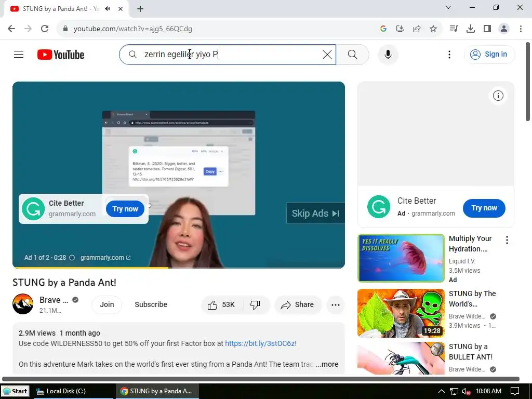Open STUNG by The World's video thumbnail
The width and height of the screenshot is (532, 399).
click(401, 313)
